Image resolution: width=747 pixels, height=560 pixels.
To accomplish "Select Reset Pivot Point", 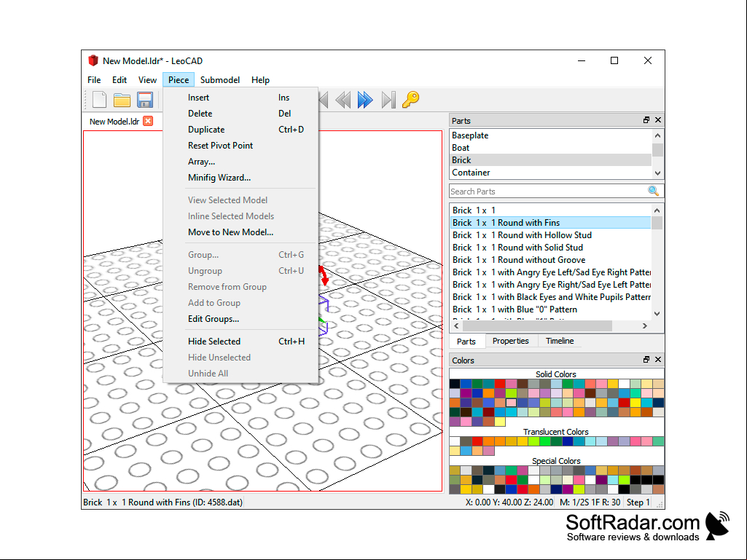I will pos(240,146).
